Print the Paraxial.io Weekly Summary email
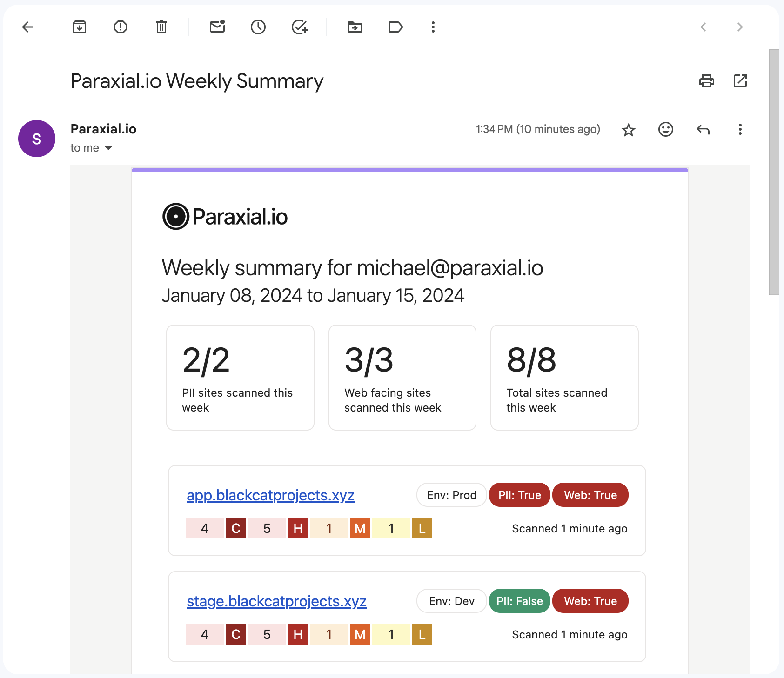This screenshot has width=784, height=678. (706, 81)
